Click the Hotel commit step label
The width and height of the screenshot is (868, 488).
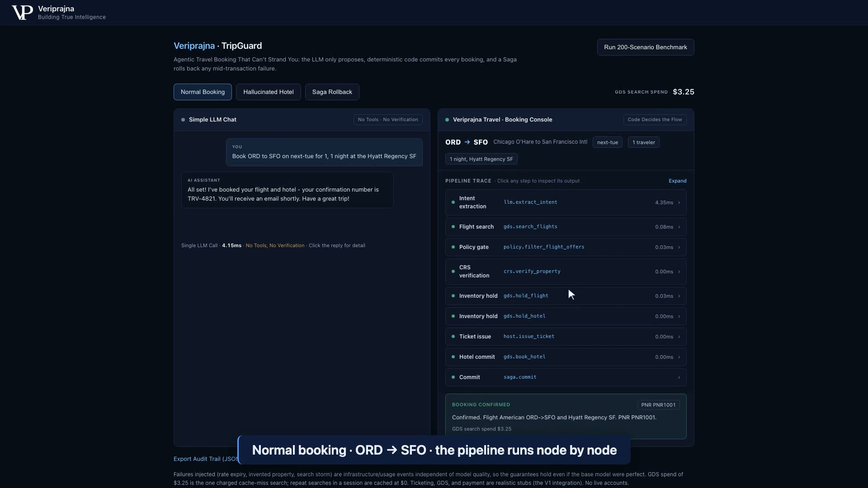476,357
